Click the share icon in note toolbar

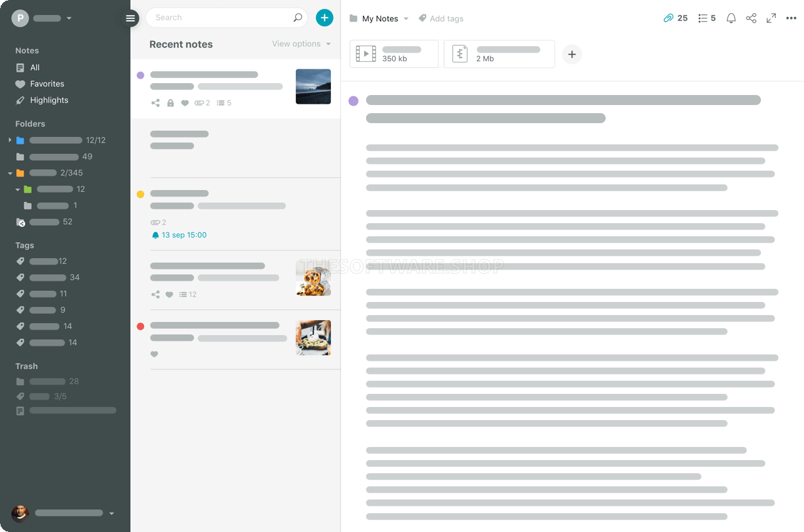click(751, 18)
